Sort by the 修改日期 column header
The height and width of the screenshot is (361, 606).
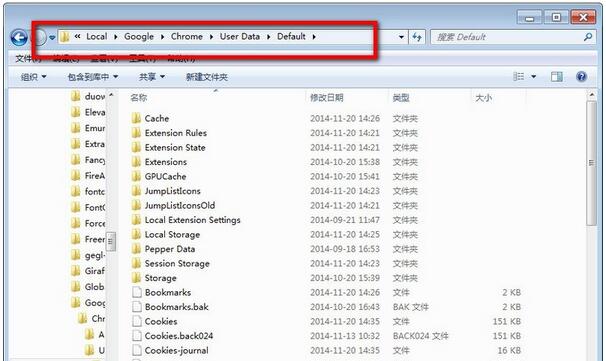(x=327, y=98)
